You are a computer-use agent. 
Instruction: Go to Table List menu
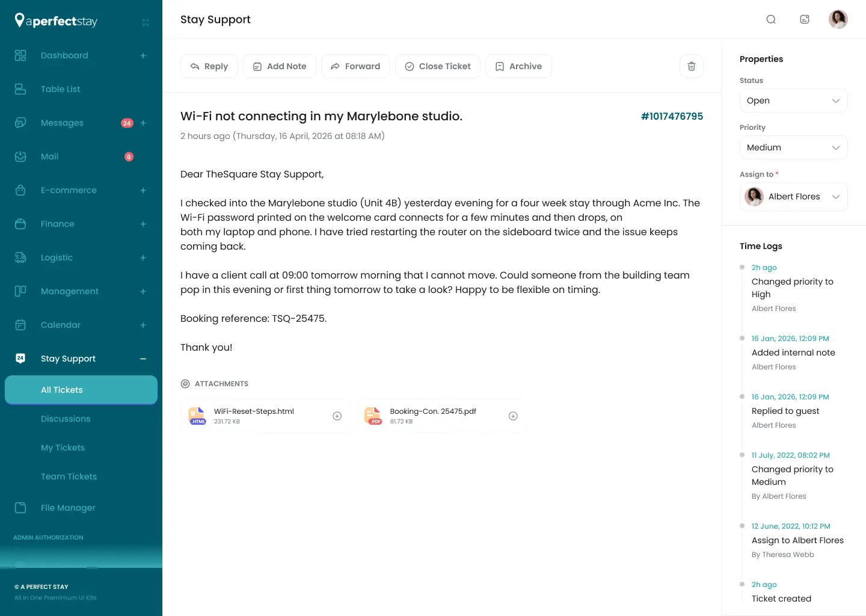click(x=60, y=89)
